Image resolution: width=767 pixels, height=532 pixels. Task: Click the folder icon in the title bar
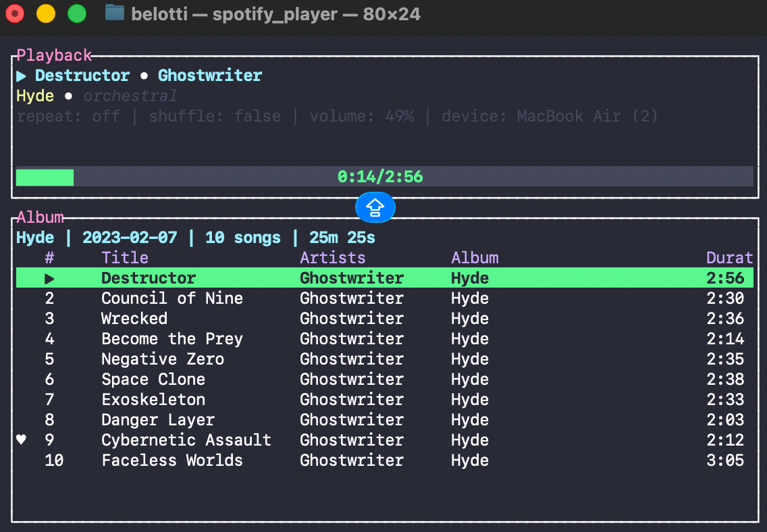[x=115, y=14]
